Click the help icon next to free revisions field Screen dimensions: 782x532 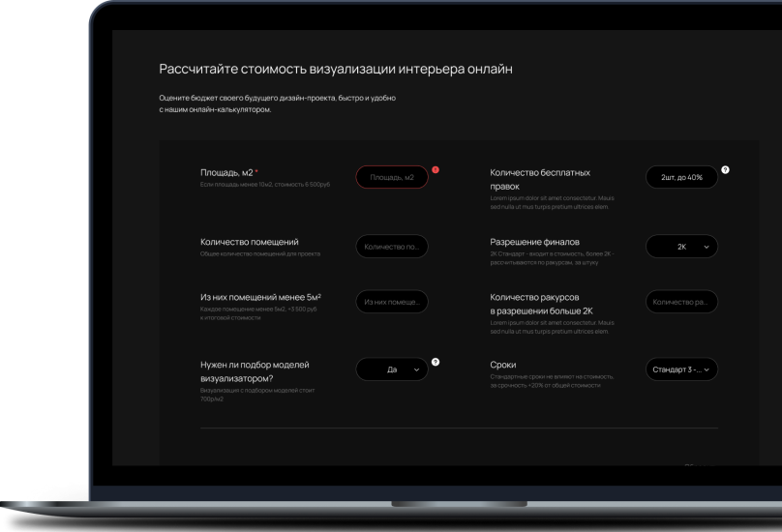725,169
